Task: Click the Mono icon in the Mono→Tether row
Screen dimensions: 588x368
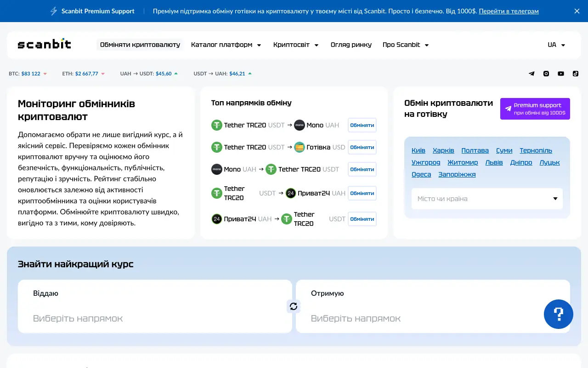Action: [x=217, y=169]
